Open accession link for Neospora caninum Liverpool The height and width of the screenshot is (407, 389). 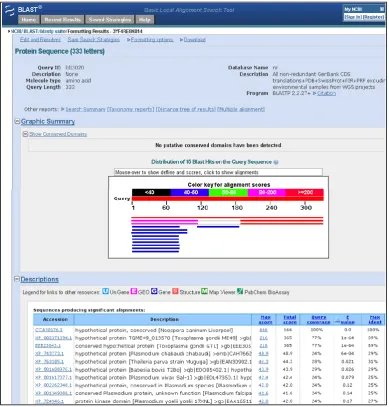click(x=49, y=330)
